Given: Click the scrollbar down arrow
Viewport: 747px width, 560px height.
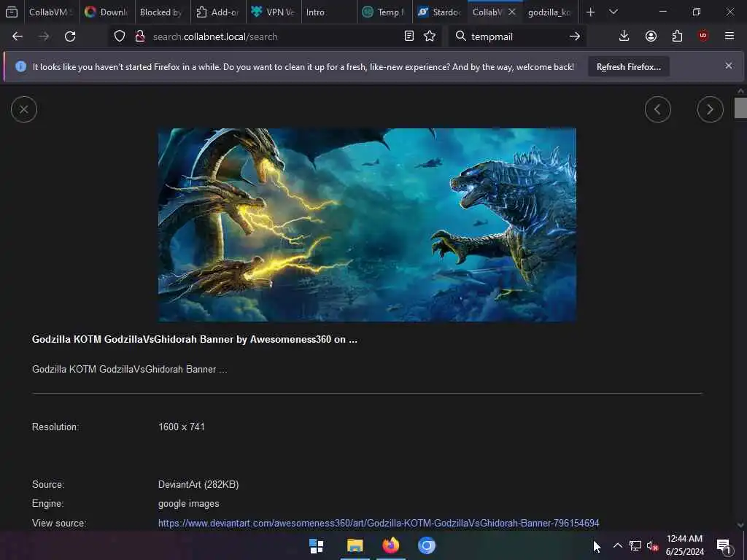Looking at the screenshot, I should click(740, 525).
